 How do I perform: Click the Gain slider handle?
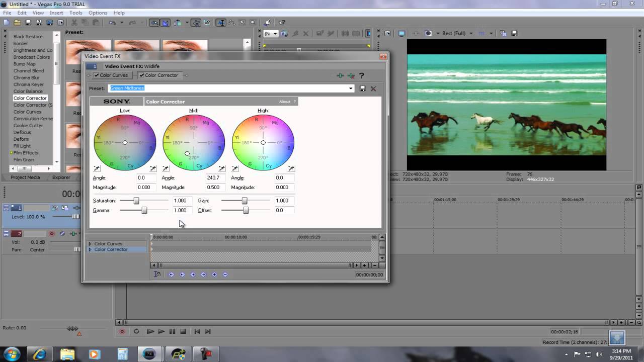[245, 201]
